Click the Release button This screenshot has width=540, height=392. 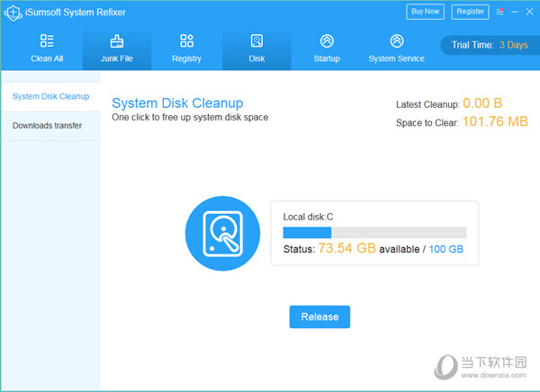coord(319,316)
